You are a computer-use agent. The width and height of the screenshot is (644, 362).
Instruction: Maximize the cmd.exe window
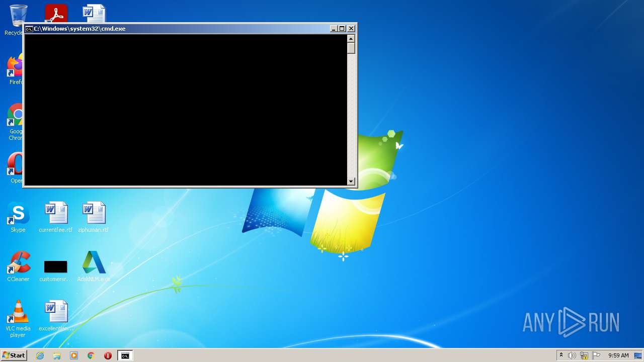342,29
